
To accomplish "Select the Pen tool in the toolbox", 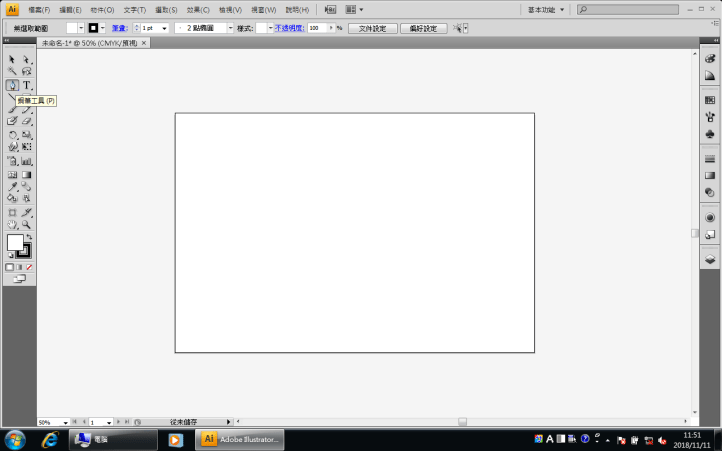I will coord(12,85).
